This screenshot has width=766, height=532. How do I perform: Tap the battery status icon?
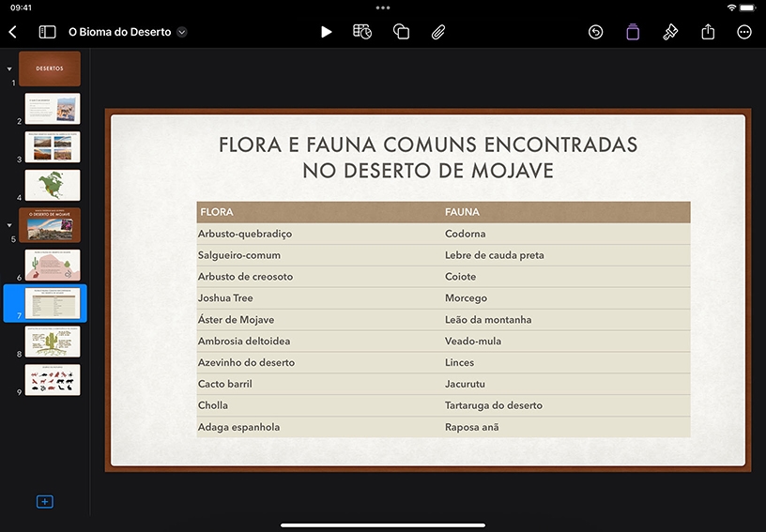747,8
